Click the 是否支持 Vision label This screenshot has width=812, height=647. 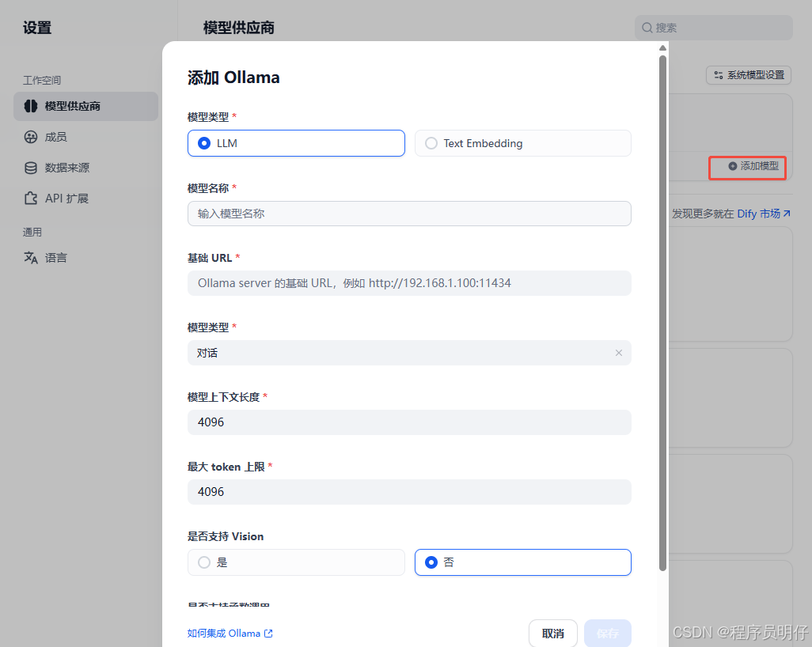tap(226, 536)
